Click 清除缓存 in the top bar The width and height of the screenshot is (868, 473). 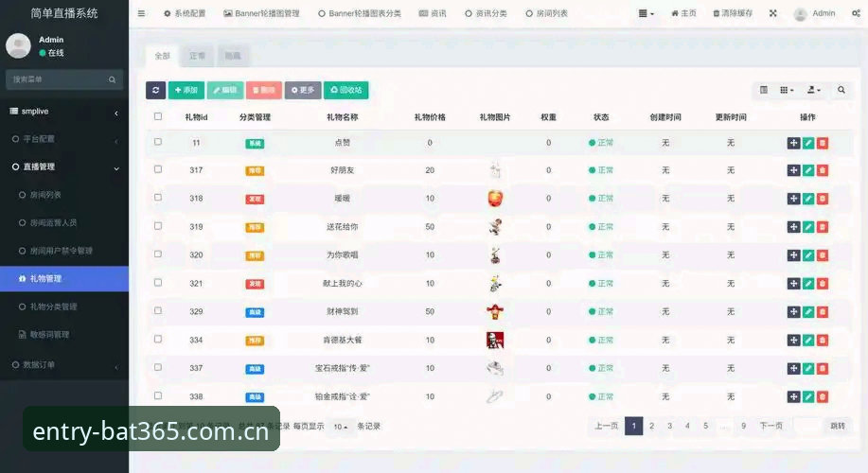733,13
